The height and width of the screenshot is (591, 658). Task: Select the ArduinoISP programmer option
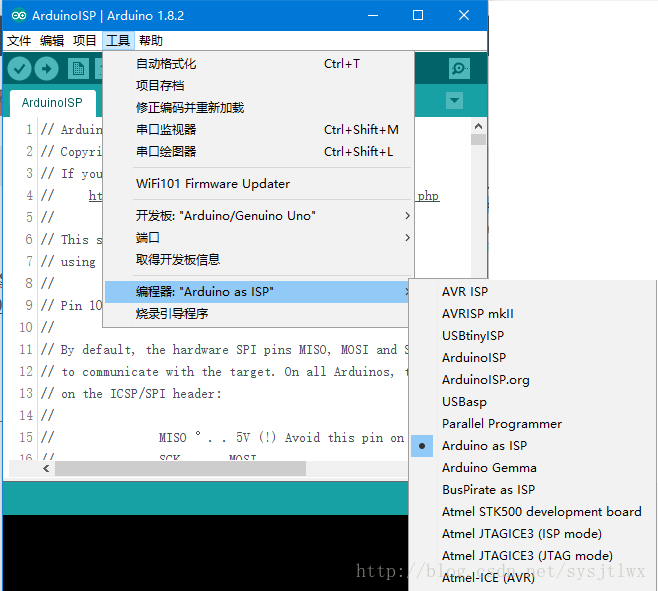click(x=533, y=358)
